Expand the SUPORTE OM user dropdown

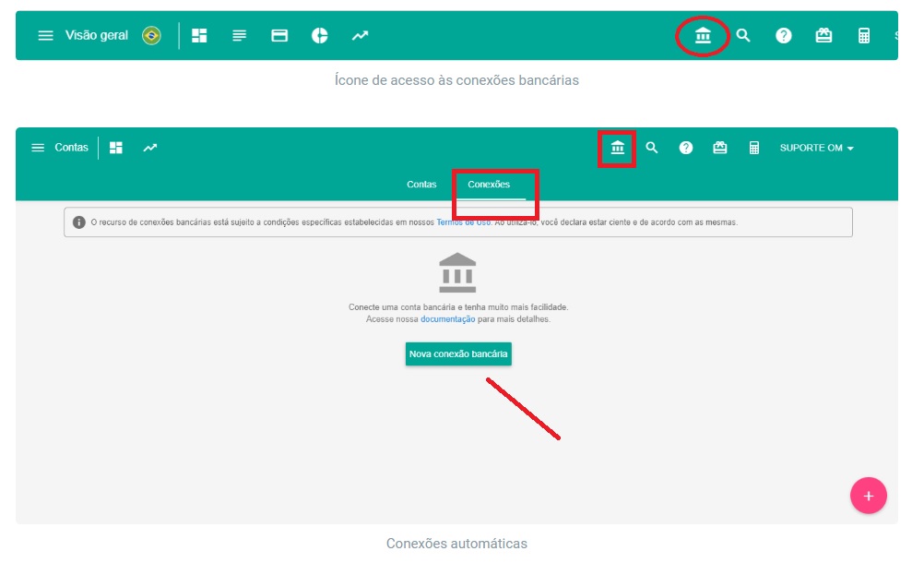click(816, 148)
